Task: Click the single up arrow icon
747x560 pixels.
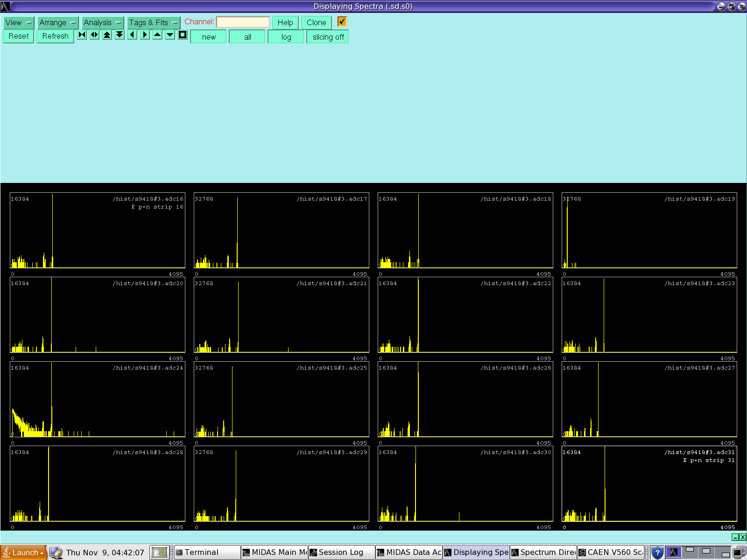Action: [158, 35]
